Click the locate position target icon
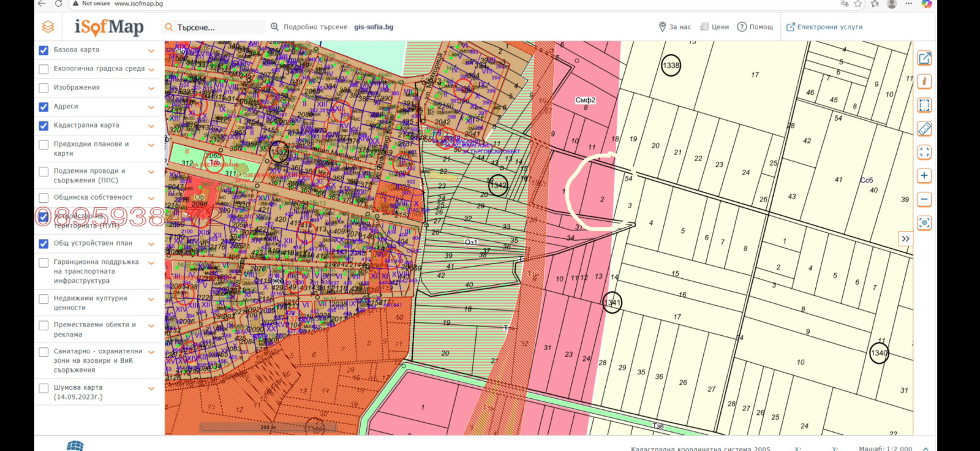This screenshot has width=980, height=451. coord(924,223)
